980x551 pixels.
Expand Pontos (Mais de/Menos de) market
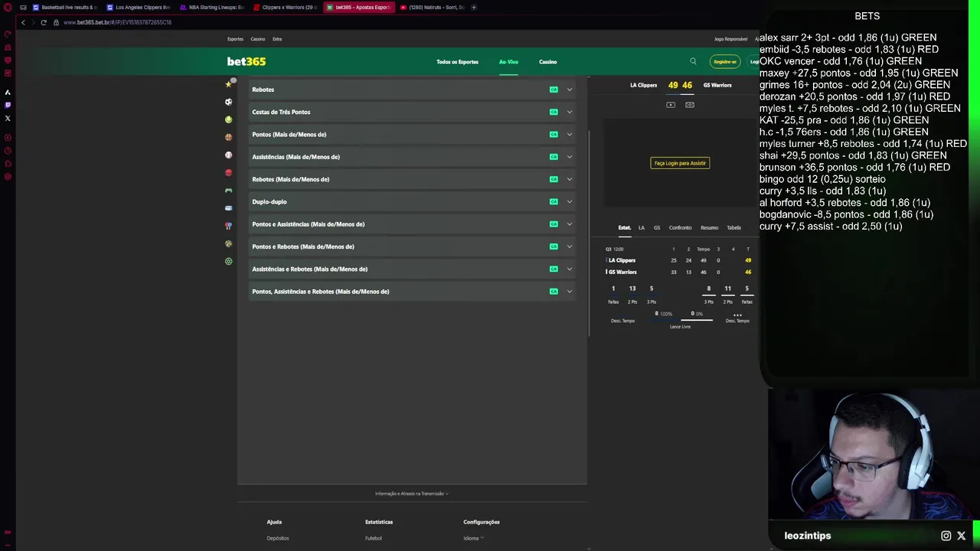[412, 134]
